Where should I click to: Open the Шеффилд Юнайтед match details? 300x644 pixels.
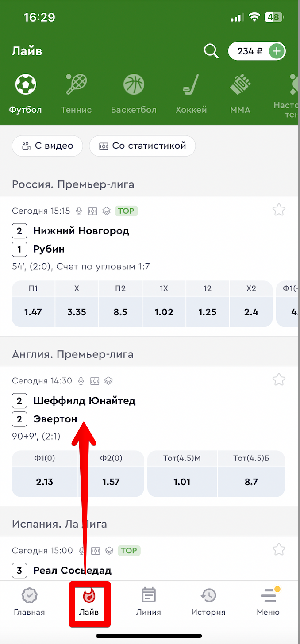(x=85, y=401)
